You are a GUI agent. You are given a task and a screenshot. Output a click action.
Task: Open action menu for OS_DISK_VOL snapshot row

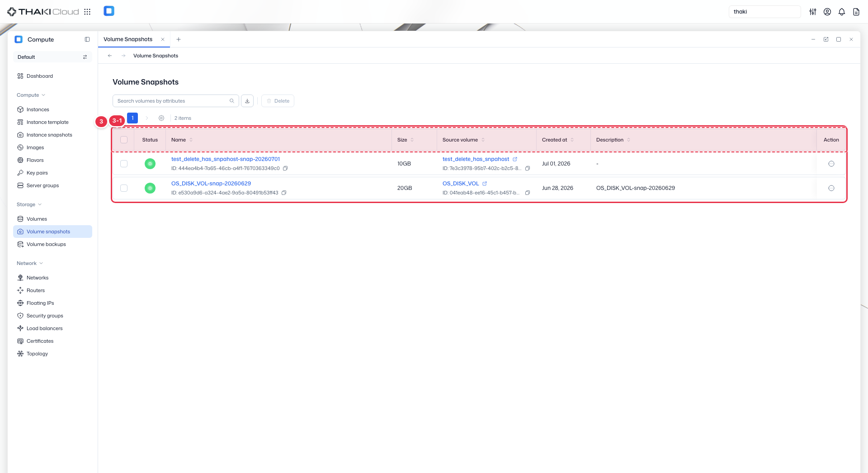pos(831,188)
